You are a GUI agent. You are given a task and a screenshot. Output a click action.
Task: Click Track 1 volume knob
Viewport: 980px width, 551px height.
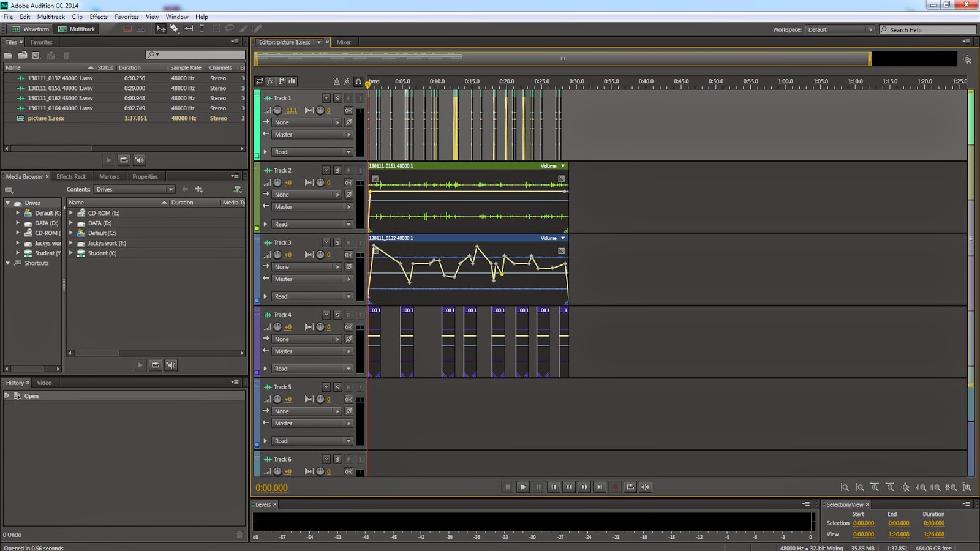[277, 110]
